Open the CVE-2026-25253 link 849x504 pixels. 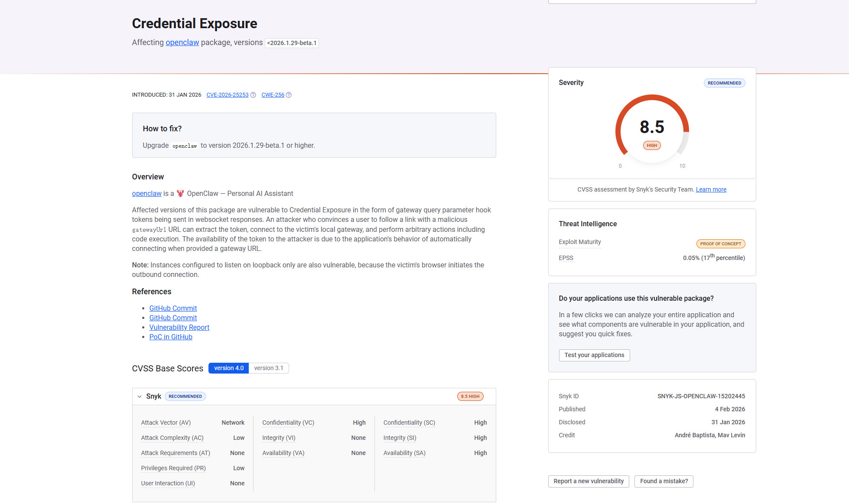click(x=227, y=95)
